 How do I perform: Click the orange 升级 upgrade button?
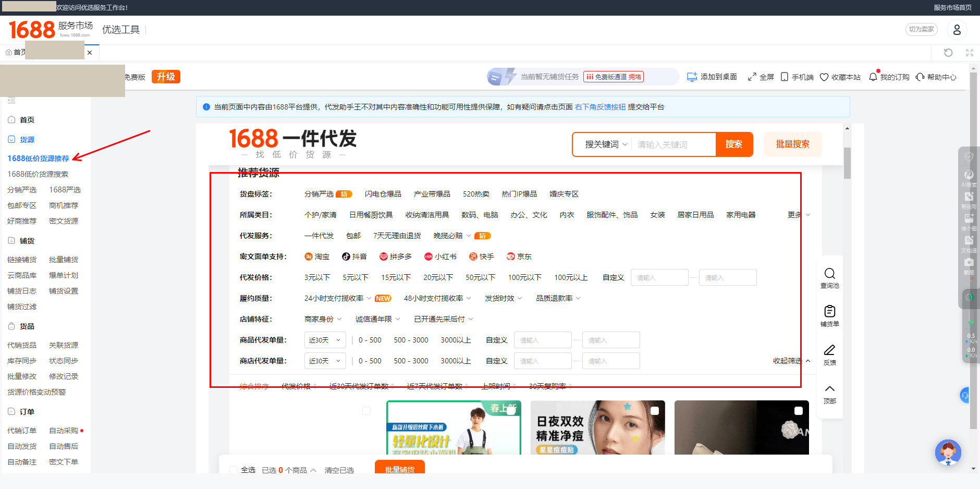pos(166,77)
